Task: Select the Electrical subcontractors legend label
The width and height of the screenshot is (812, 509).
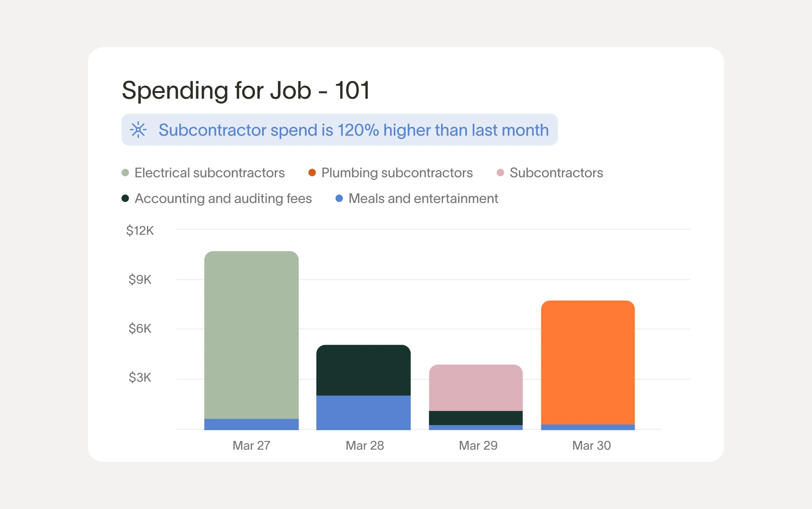Action: coord(209,173)
